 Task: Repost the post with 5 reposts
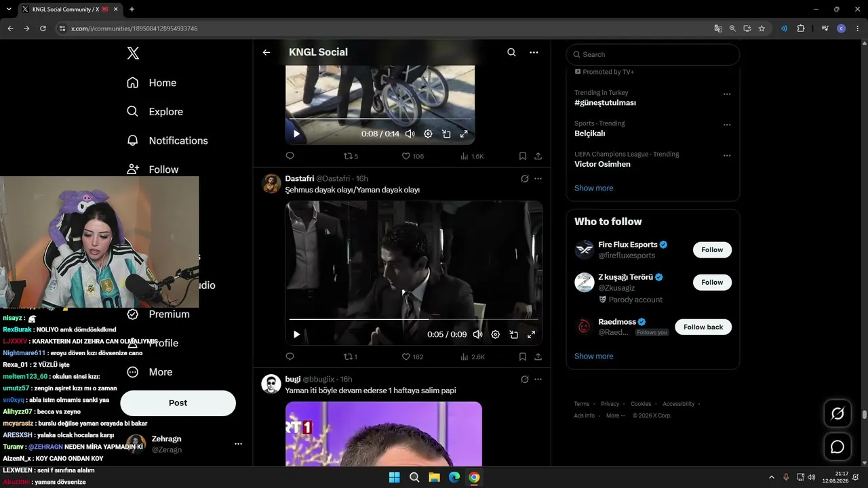click(351, 156)
